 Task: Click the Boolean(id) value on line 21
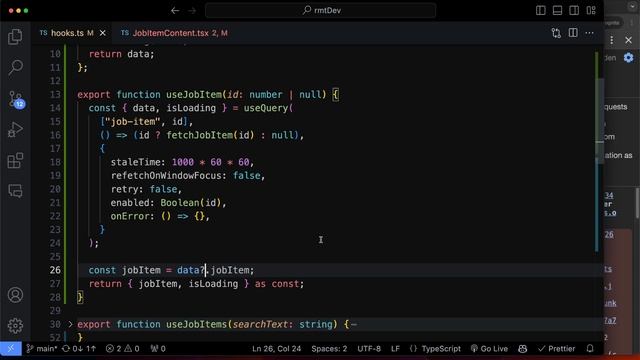pyautogui.click(x=191, y=202)
